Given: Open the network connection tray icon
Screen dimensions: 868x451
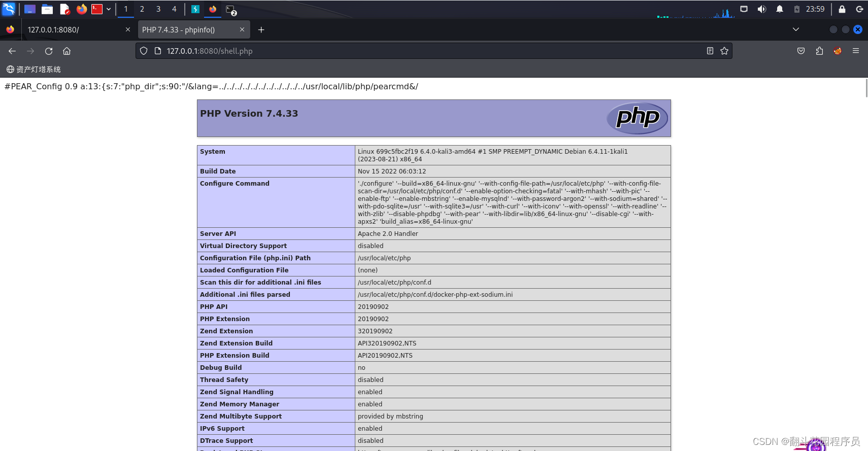Looking at the screenshot, I should pyautogui.click(x=744, y=9).
